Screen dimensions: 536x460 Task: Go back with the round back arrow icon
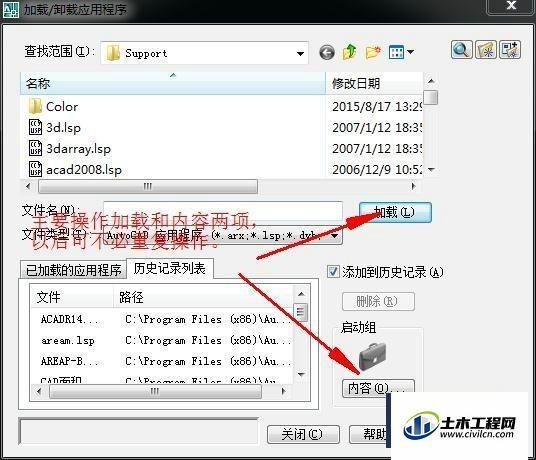point(327,53)
